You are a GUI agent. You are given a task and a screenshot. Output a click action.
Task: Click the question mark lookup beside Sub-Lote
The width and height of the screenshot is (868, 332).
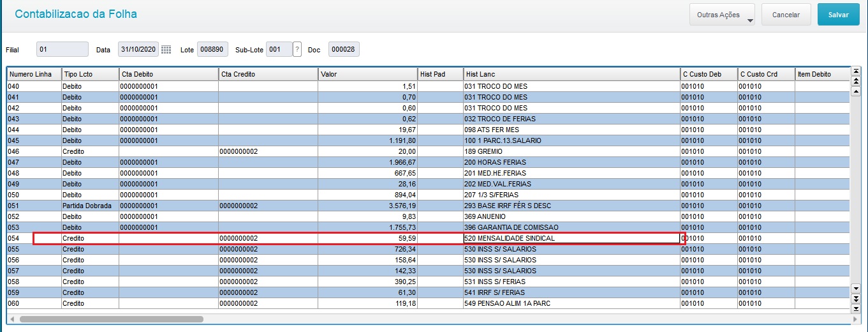(x=297, y=49)
